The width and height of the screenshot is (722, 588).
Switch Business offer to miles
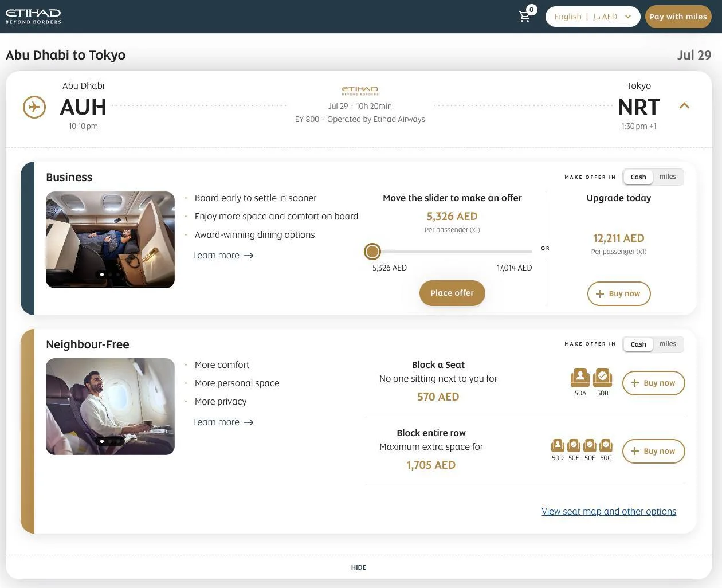(x=668, y=177)
